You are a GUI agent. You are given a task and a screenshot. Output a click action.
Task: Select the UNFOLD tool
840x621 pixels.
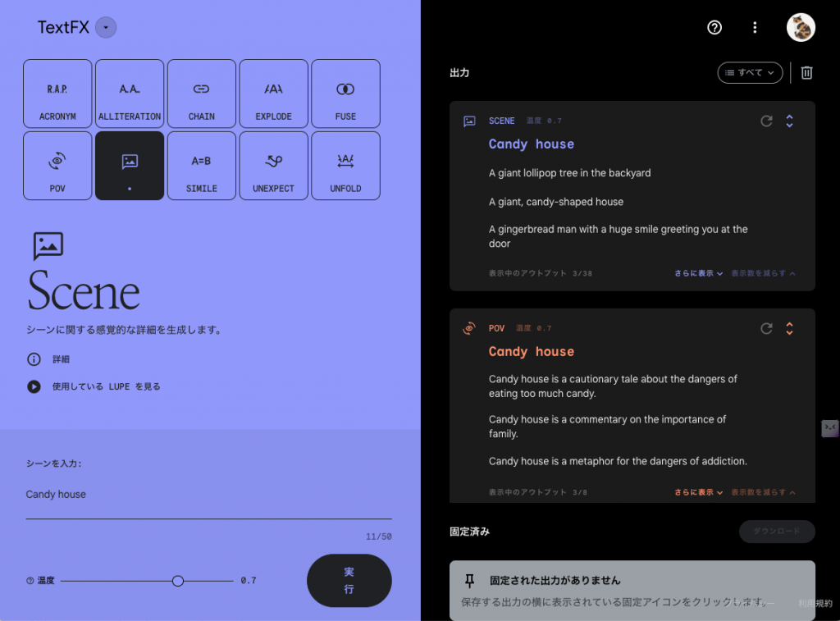point(345,165)
